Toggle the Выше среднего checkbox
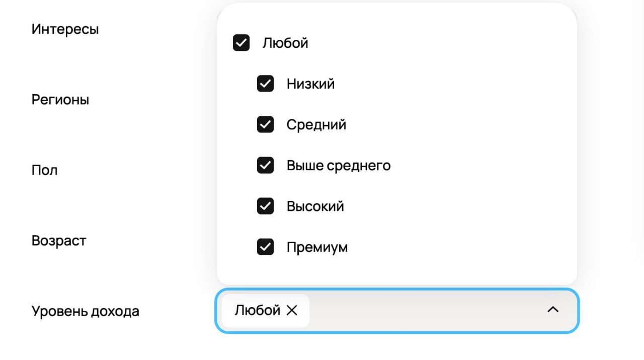644x360 pixels. (265, 165)
